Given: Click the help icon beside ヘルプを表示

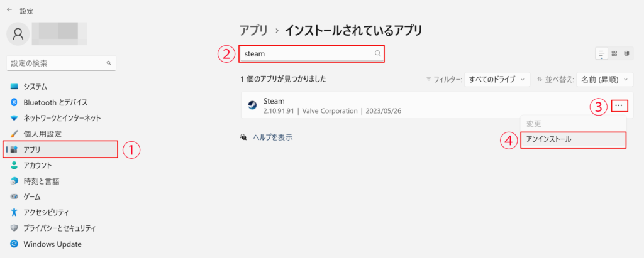Looking at the screenshot, I should 244,137.
